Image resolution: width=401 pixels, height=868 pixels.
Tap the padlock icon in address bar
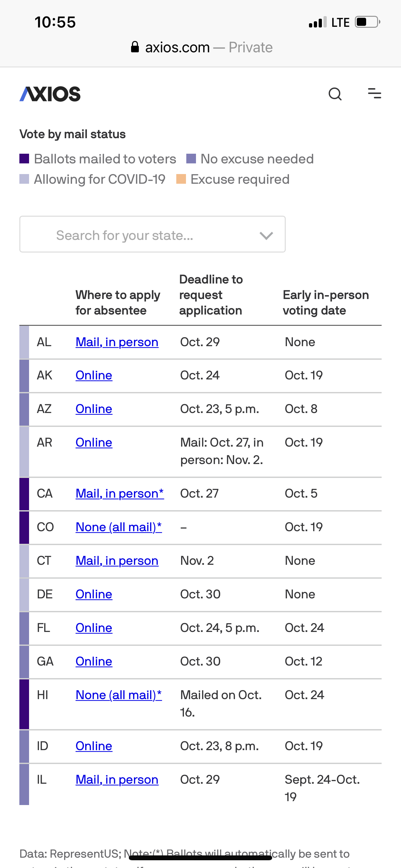pos(135,47)
